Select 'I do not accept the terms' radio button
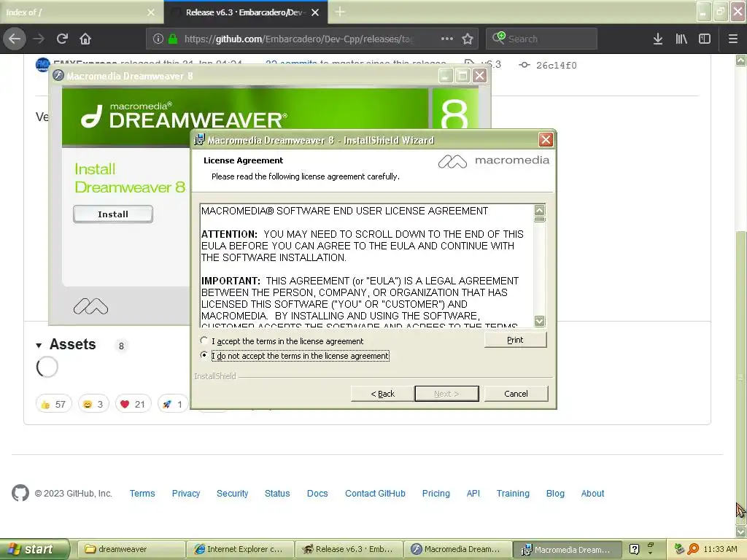This screenshot has height=560, width=747. (204, 355)
